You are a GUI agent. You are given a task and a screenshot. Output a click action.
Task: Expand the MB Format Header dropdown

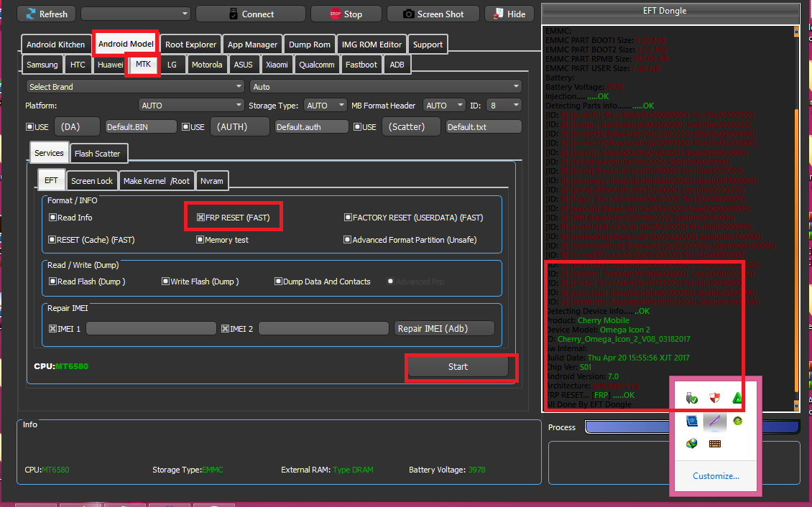(x=444, y=105)
